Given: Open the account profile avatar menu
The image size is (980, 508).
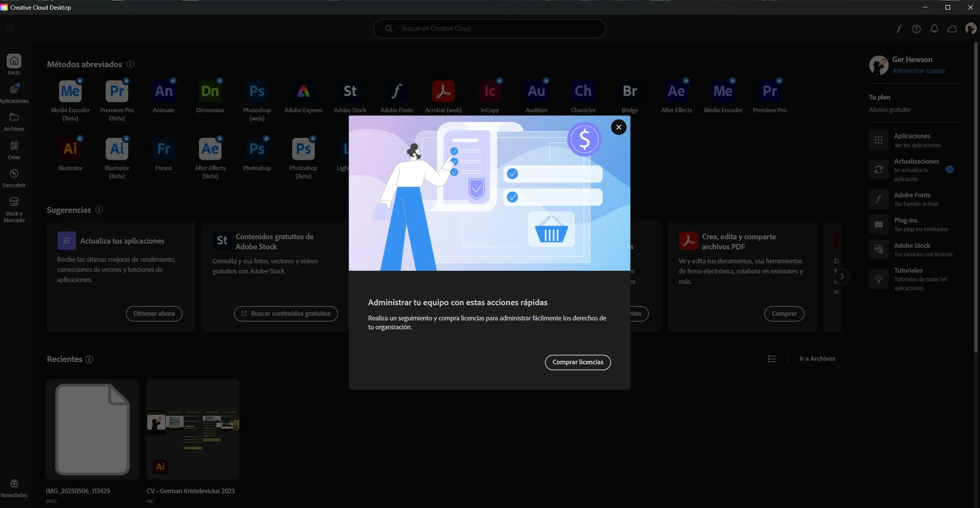Looking at the screenshot, I should point(970,28).
